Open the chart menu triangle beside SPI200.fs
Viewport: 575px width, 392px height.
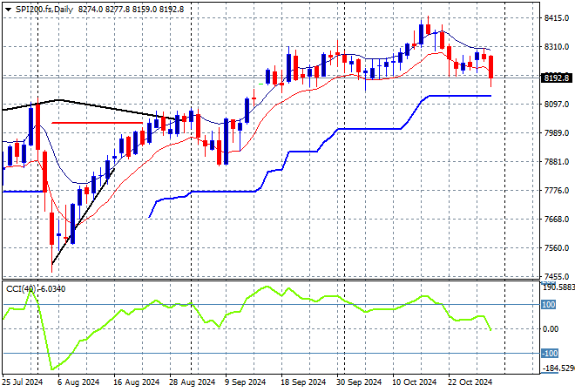coord(7,7)
